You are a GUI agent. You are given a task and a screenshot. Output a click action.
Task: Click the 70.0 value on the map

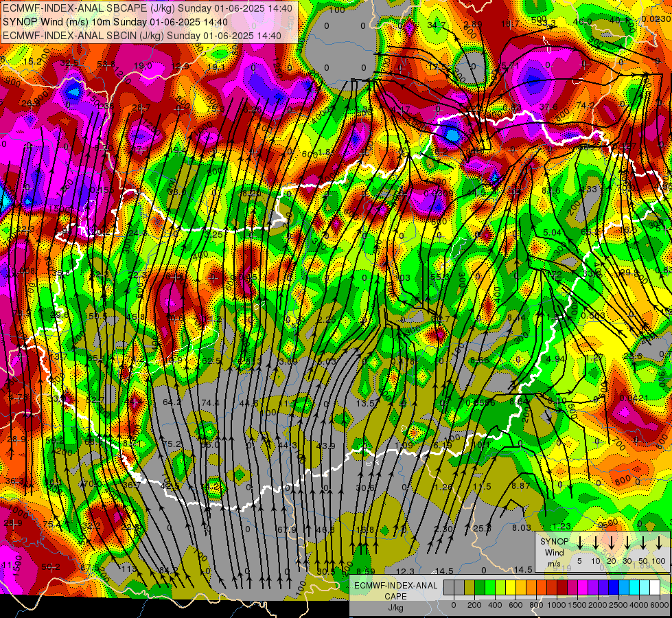point(92,484)
